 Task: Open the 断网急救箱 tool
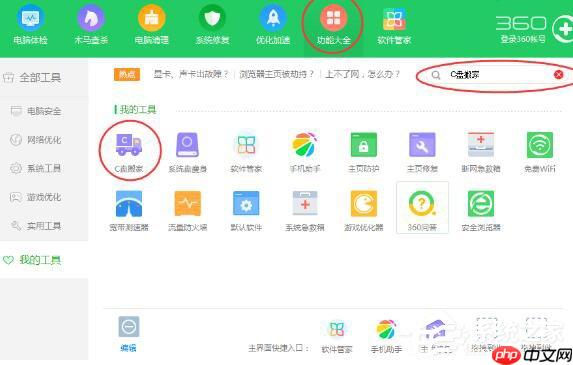coord(481,152)
